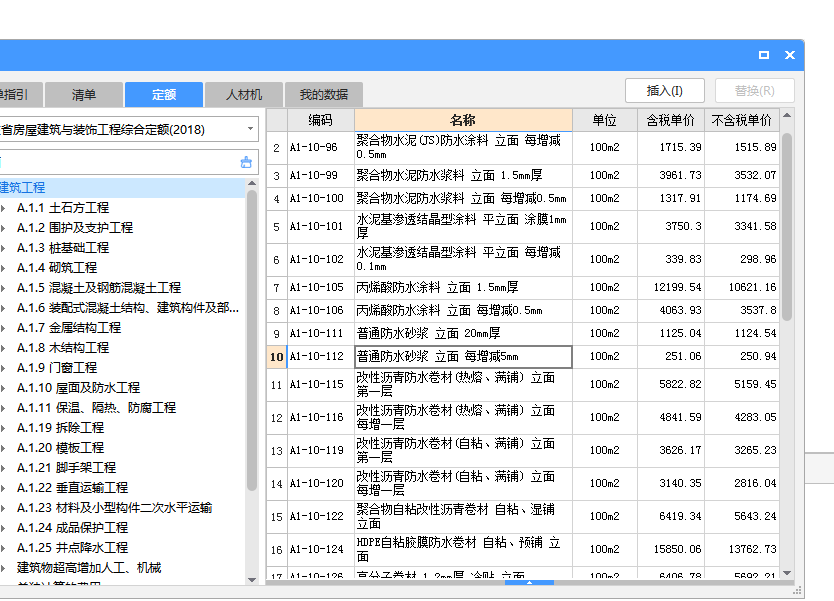Viewport: 834px width, 601px height.
Task: Select 普通防水砂浆 立面 20mm厚 row
Action: coord(463,333)
